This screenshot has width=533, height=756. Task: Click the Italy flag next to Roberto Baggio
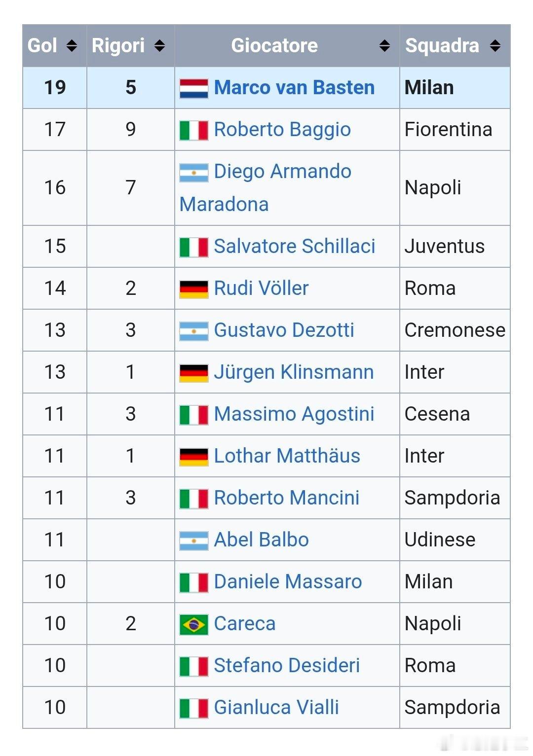pos(193,131)
